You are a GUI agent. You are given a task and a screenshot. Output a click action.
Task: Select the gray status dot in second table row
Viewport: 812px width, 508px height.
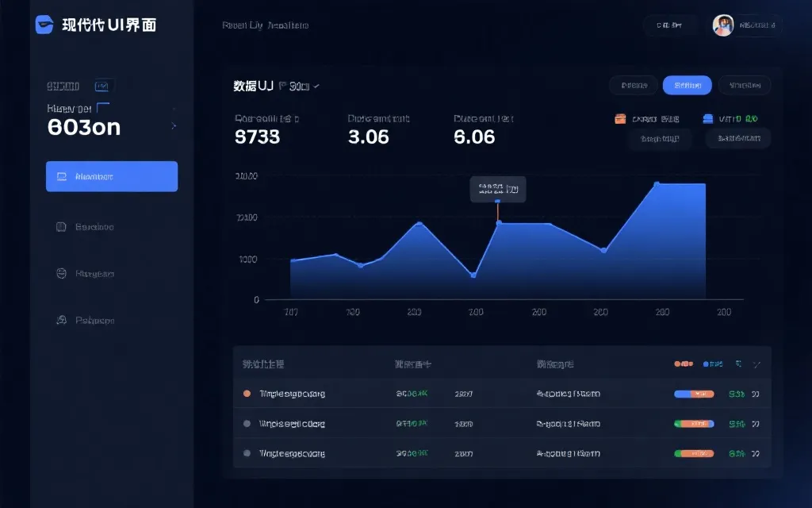[x=247, y=424]
